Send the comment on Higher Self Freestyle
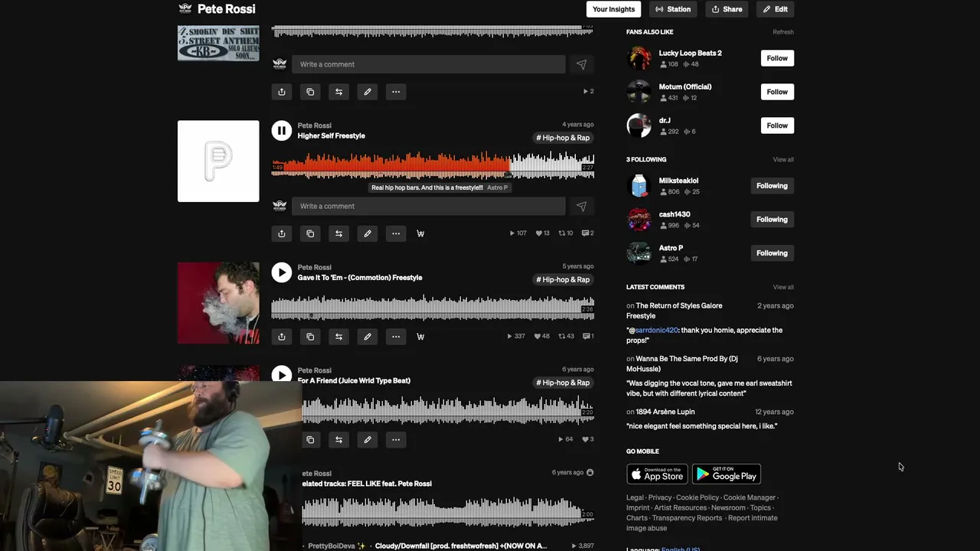980x551 pixels. [x=581, y=206]
